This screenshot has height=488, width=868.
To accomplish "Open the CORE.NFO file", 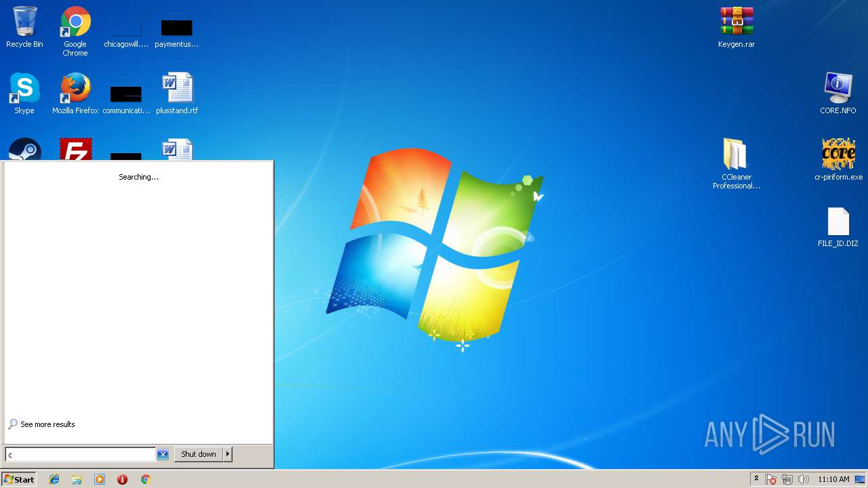I will pos(838,94).
